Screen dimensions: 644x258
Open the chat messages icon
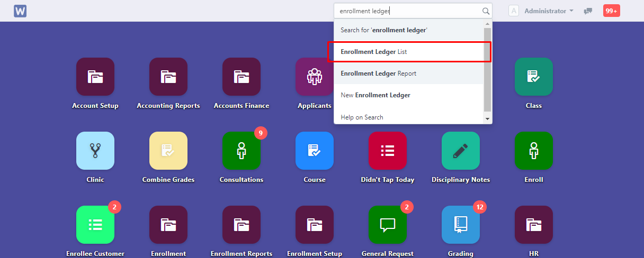[588, 11]
